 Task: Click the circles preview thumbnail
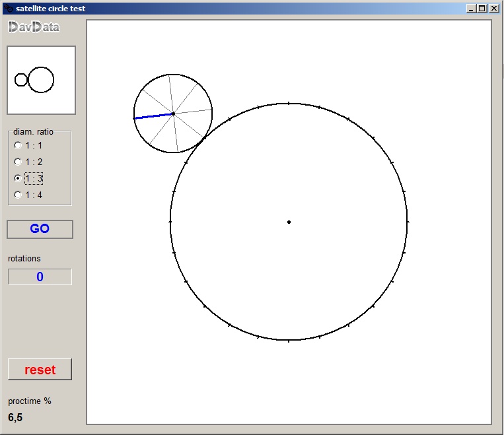41,80
